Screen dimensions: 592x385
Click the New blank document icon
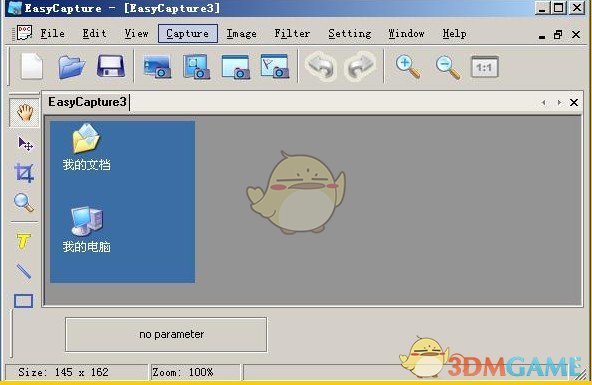(x=31, y=67)
